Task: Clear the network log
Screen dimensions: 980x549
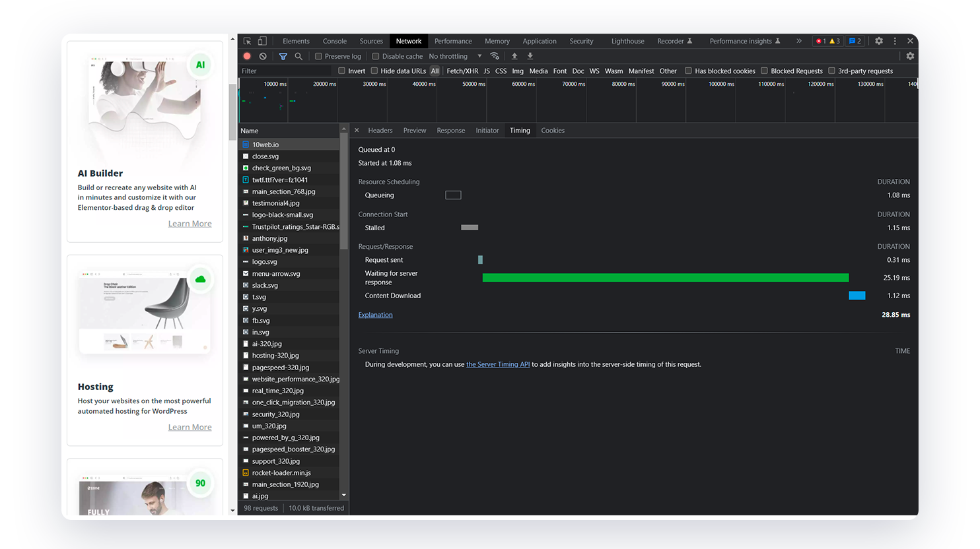Action: (263, 57)
